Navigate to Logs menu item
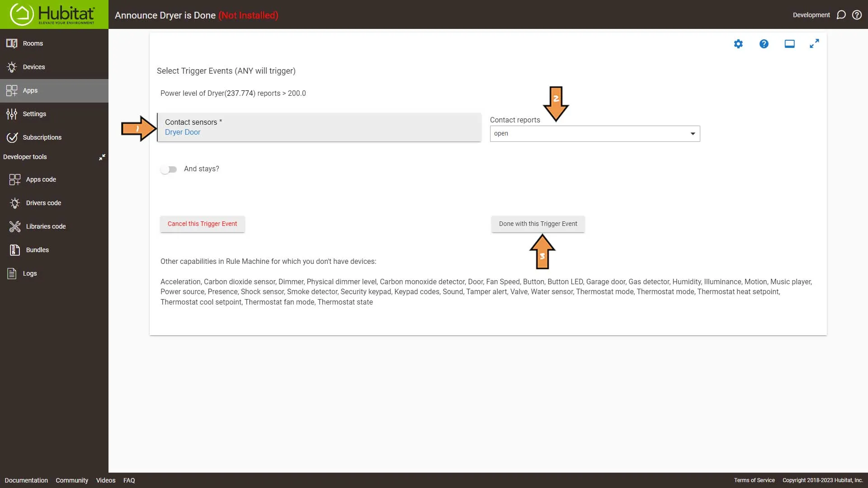 coord(30,273)
